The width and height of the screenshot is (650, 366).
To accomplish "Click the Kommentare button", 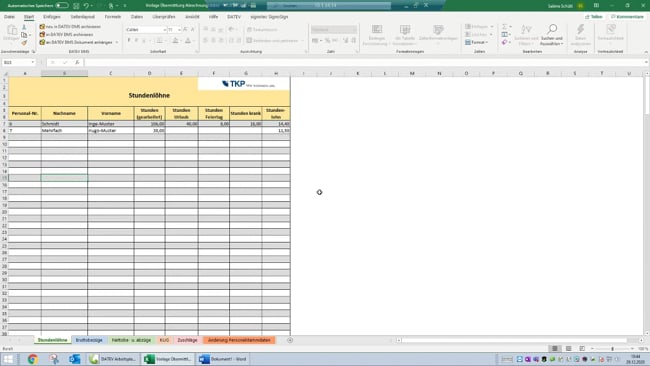I will click(x=627, y=17).
